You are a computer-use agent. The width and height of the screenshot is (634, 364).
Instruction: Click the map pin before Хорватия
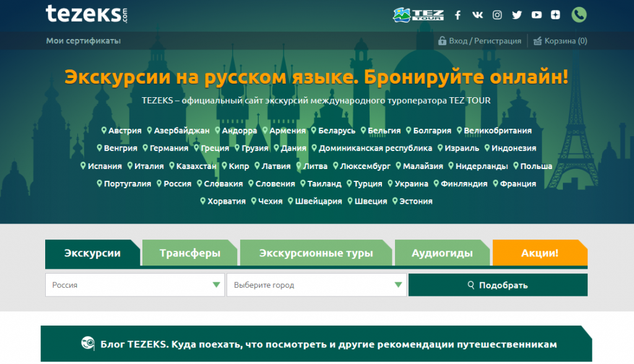203,201
